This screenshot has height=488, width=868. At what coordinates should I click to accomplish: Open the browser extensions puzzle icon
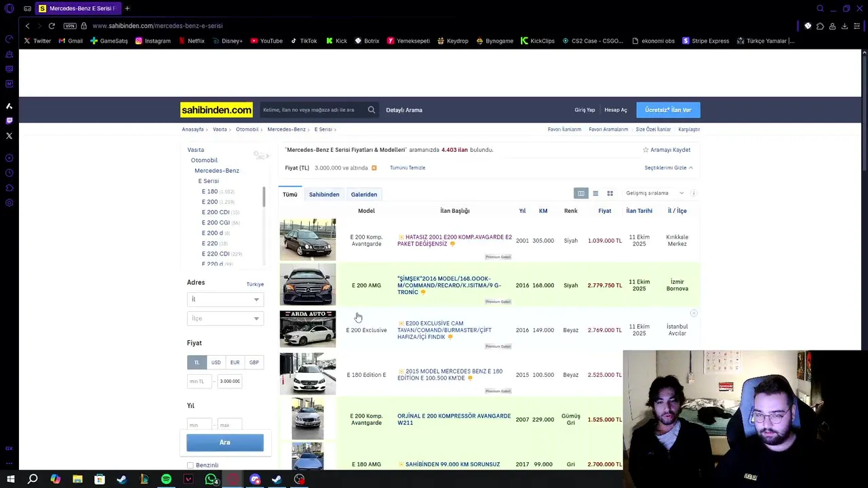click(820, 26)
